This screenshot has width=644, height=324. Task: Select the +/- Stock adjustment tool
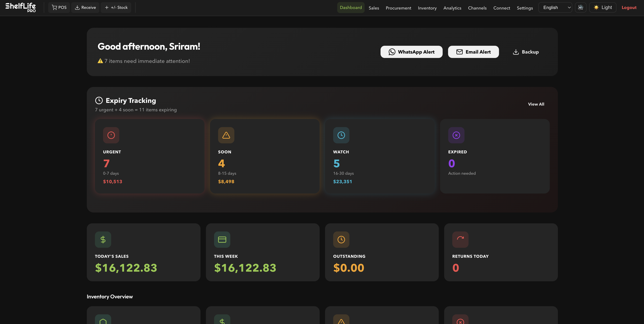tap(107, 7)
